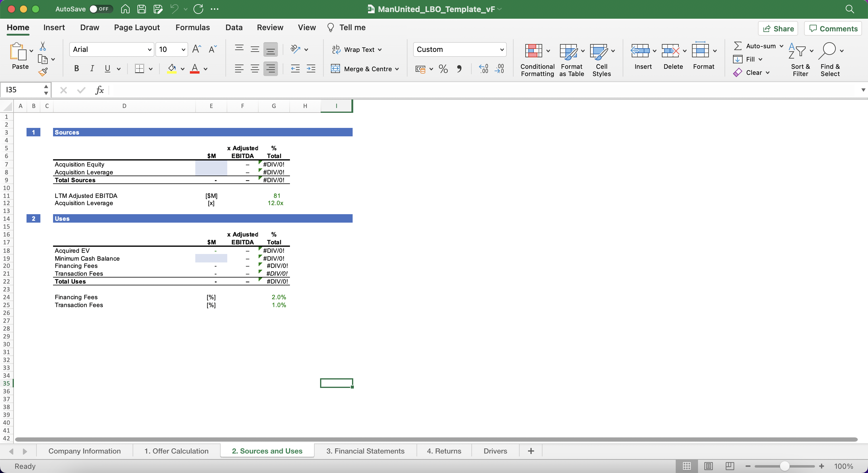Click Tell me search
The width and height of the screenshot is (868, 473).
pyautogui.click(x=346, y=27)
